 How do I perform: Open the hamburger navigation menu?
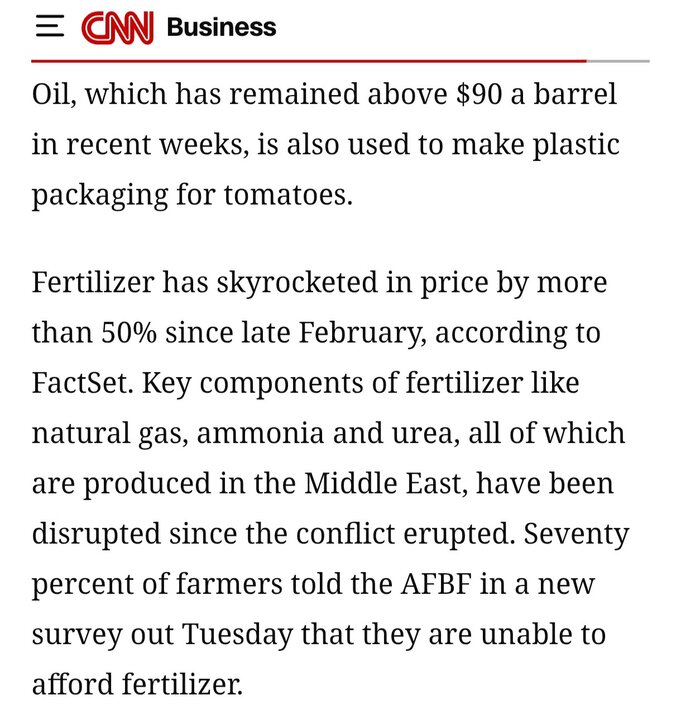tap(49, 27)
